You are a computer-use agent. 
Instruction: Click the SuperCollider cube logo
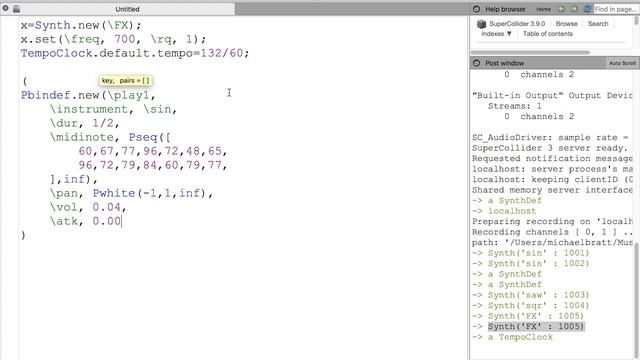(482, 24)
